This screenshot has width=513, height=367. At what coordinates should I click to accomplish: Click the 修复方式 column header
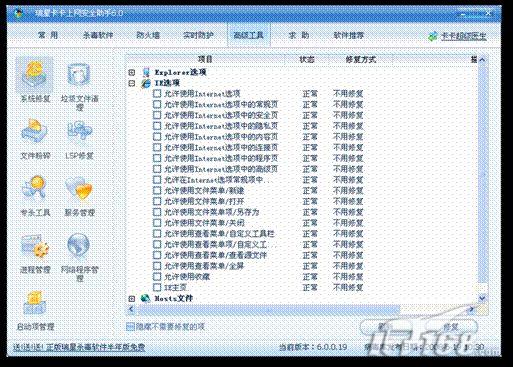[x=361, y=60]
